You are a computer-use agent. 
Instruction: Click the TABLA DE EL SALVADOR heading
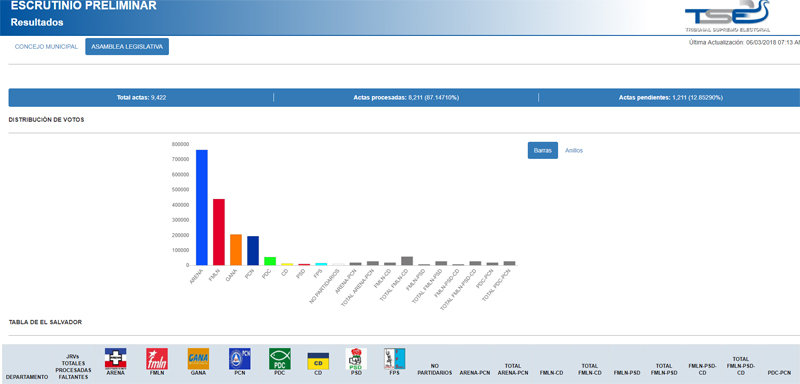point(45,322)
